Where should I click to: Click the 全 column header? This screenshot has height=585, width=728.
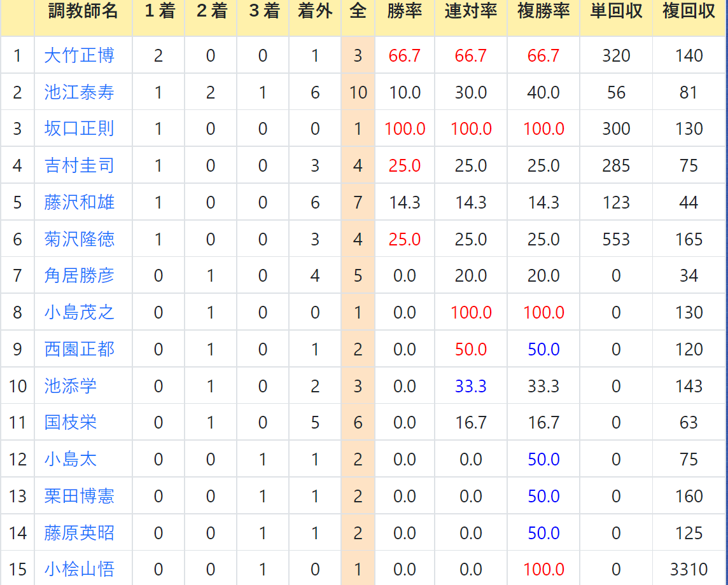click(x=358, y=11)
